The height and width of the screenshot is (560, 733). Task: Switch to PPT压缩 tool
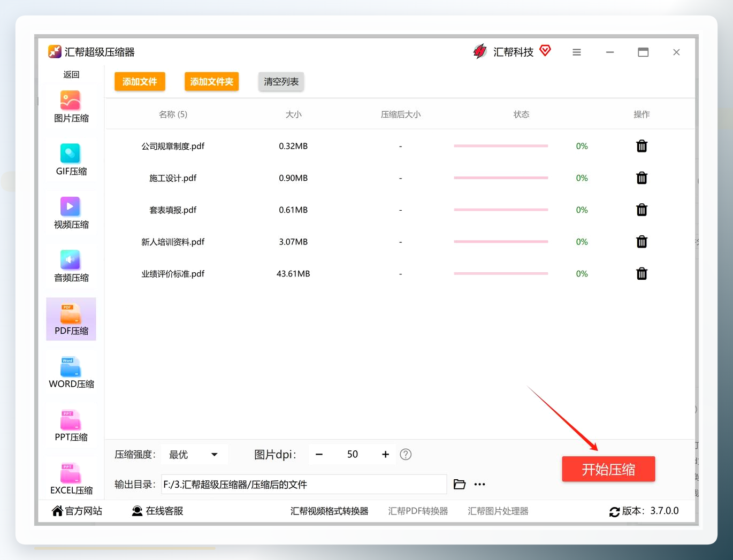71,426
